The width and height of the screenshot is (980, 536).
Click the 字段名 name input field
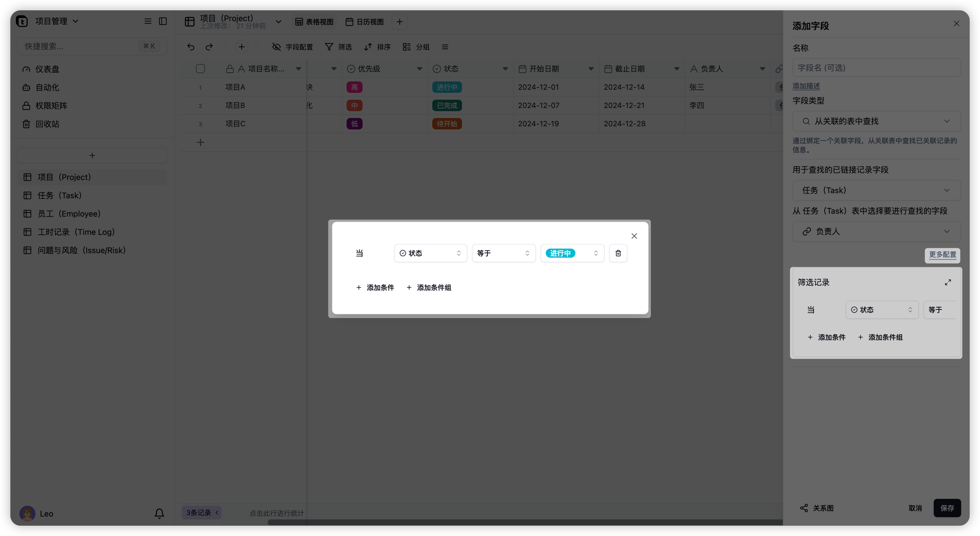876,68
